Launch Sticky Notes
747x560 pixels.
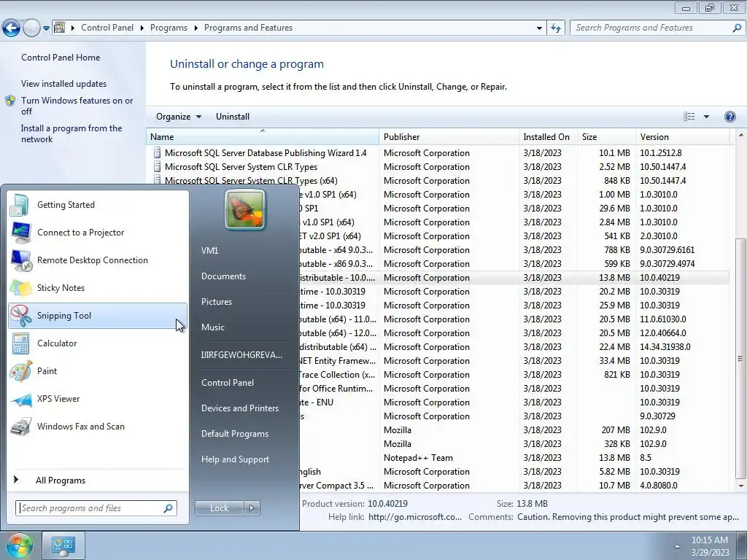[x=98, y=287]
